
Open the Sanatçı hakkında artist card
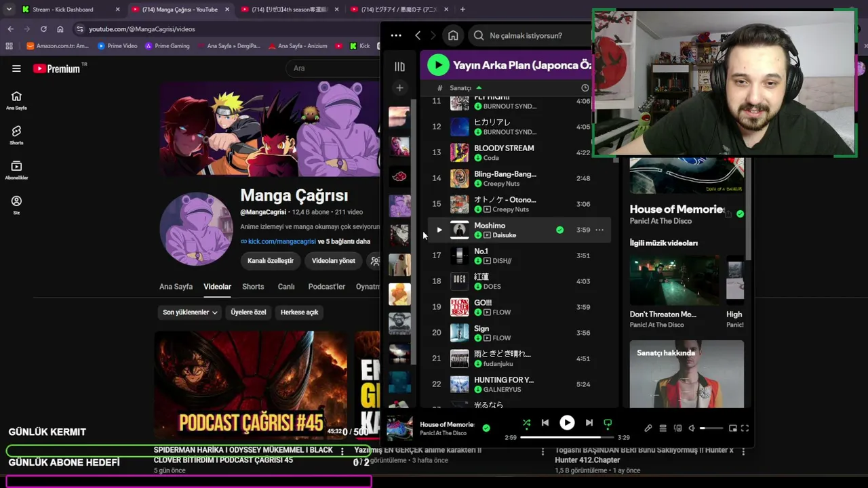point(687,374)
